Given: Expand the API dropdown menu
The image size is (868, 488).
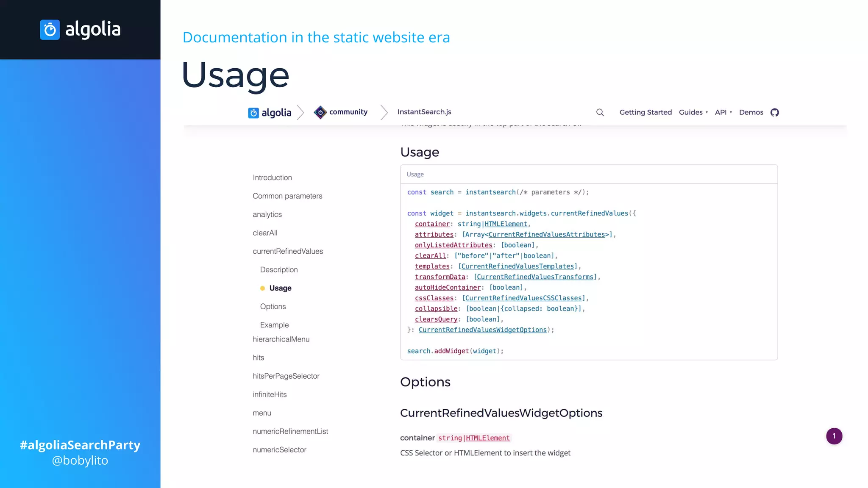Looking at the screenshot, I should click(723, 112).
